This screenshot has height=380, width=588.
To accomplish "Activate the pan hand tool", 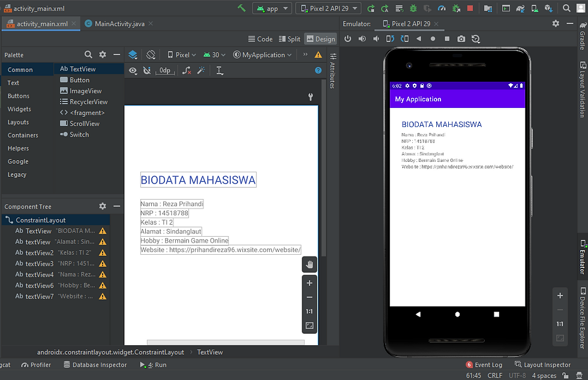I will click(x=310, y=264).
